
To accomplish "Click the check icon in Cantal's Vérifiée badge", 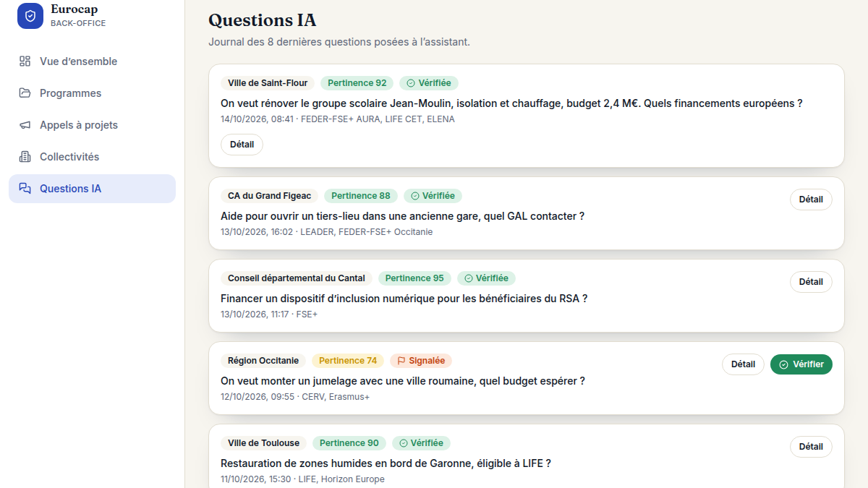I will coord(469,278).
